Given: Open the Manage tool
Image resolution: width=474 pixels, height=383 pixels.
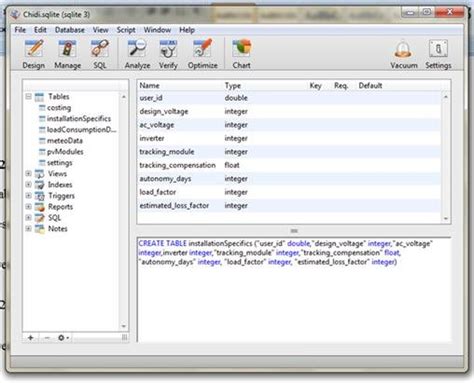Looking at the screenshot, I should 68,54.
